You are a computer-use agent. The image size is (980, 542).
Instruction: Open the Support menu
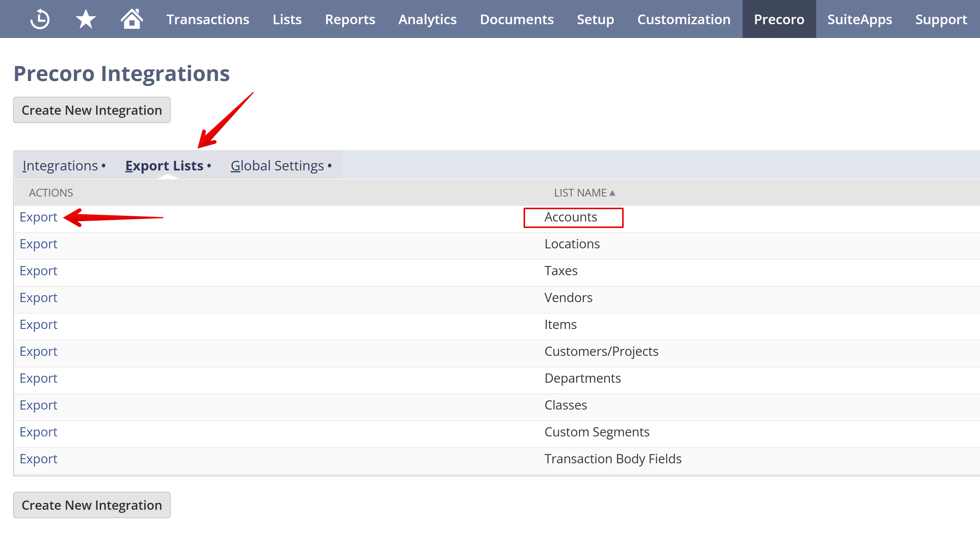click(941, 19)
